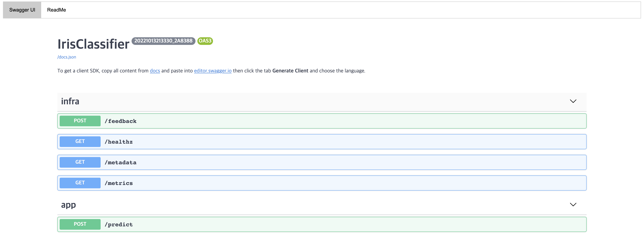Click GET badge on /metrics row
The image size is (644, 247).
pos(80,183)
